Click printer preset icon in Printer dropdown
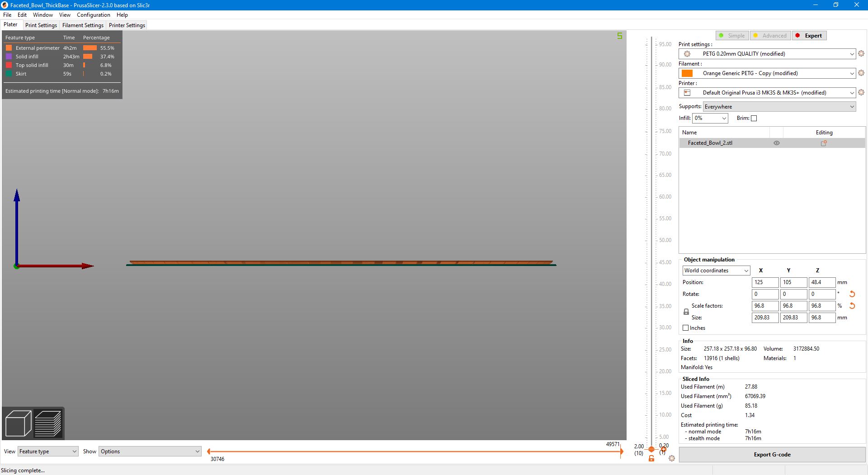Screen dimensions: 868x475 tap(687, 93)
